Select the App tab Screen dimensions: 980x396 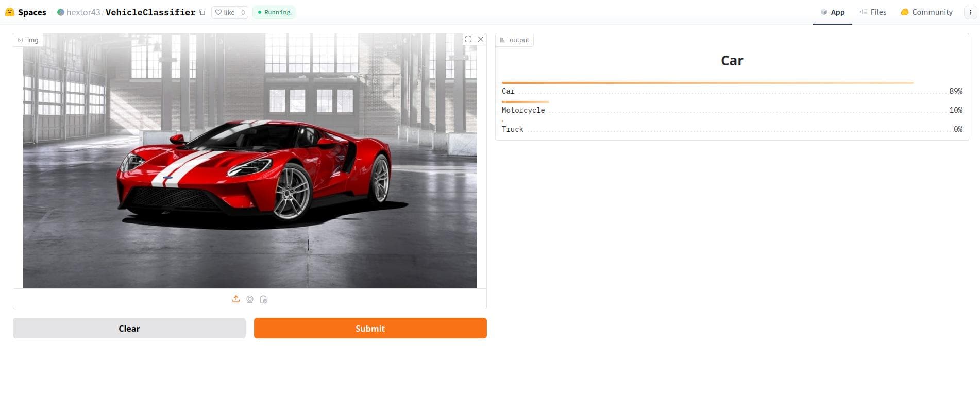[x=833, y=12]
